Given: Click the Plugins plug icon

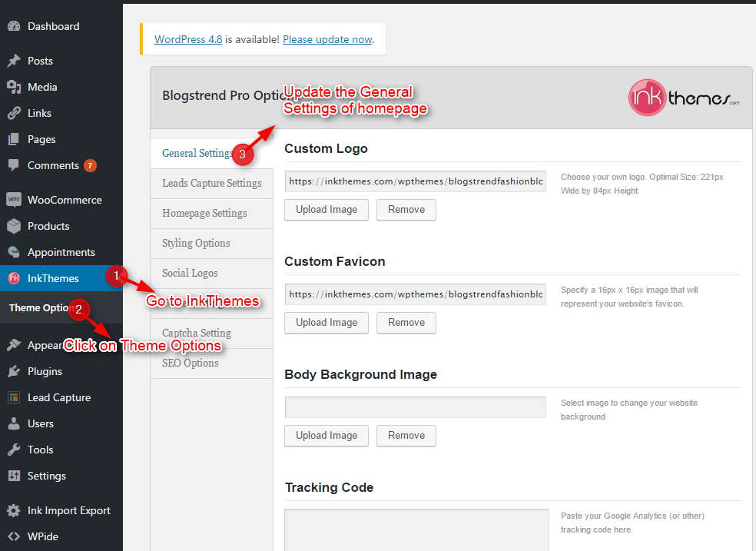Looking at the screenshot, I should (14, 371).
